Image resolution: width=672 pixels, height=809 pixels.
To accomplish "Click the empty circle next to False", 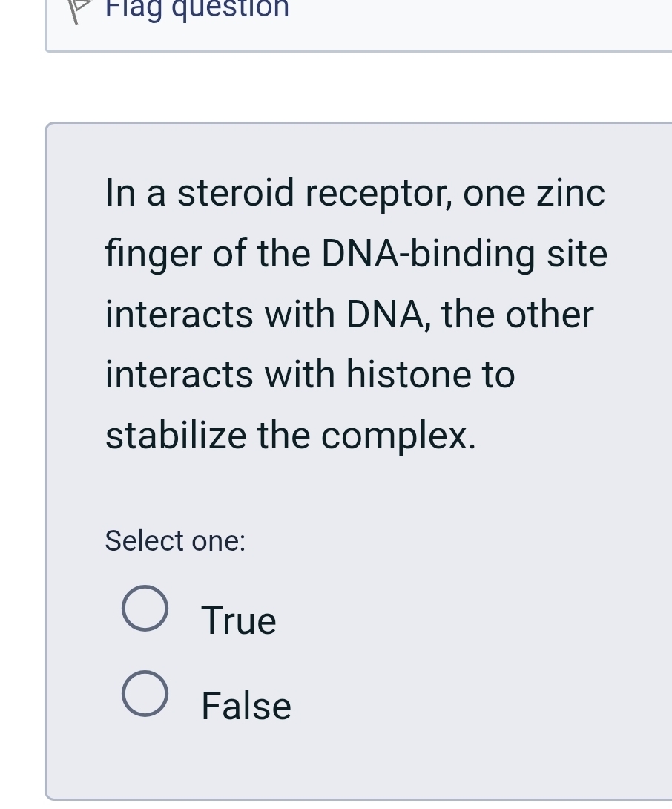I will coord(145,693).
